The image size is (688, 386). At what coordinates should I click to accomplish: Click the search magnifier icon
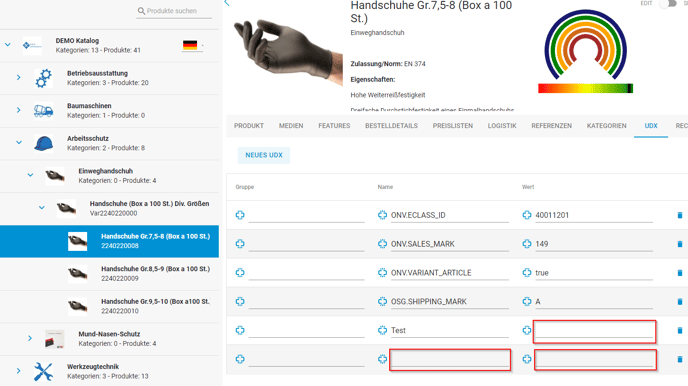point(141,11)
